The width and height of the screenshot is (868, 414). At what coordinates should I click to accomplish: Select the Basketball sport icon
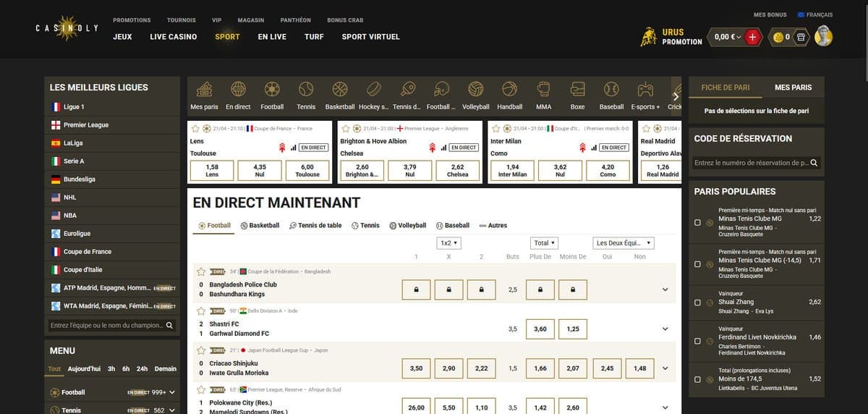pyautogui.click(x=340, y=89)
